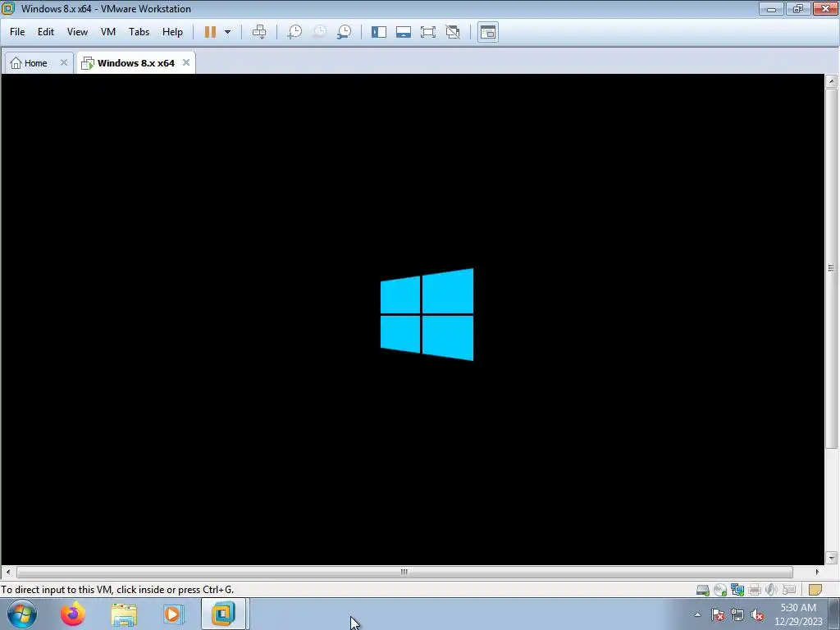Image resolution: width=840 pixels, height=630 pixels.
Task: Close the Home tab
Action: tap(64, 62)
